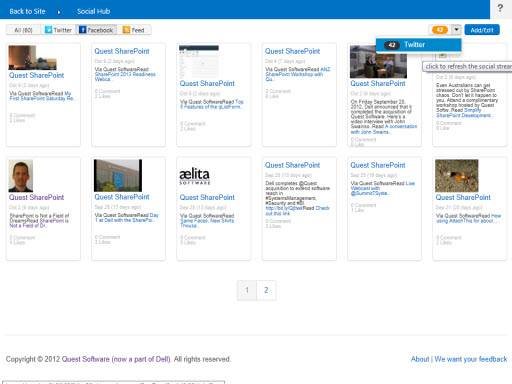This screenshot has width=512, height=384.
Task: Click the orange 42 new-items badge
Action: 440,30
